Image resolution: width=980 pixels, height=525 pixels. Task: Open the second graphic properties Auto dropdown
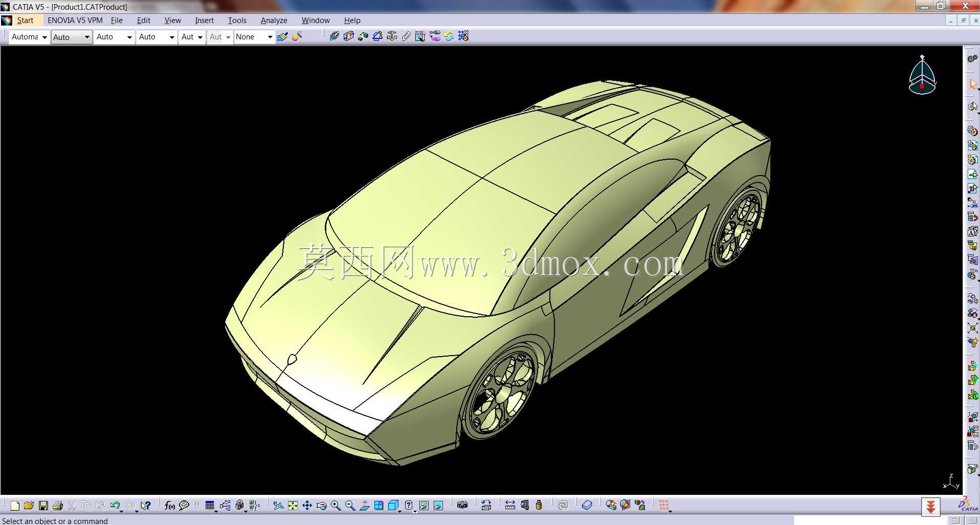[x=72, y=37]
